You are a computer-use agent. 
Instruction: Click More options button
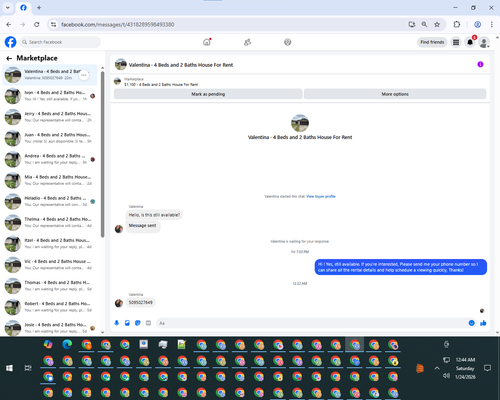(x=395, y=94)
